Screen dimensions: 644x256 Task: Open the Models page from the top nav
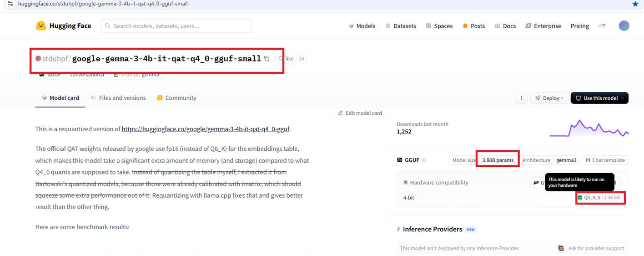click(362, 26)
